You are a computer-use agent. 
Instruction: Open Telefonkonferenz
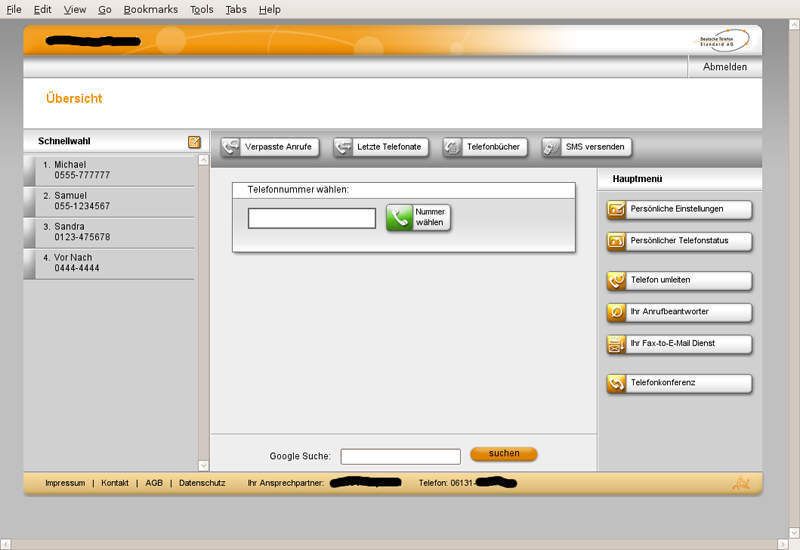(679, 383)
